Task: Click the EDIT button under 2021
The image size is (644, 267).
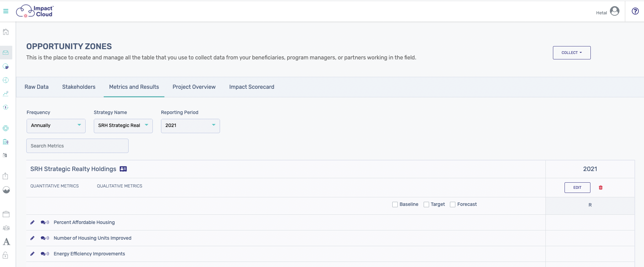Action: click(x=577, y=187)
